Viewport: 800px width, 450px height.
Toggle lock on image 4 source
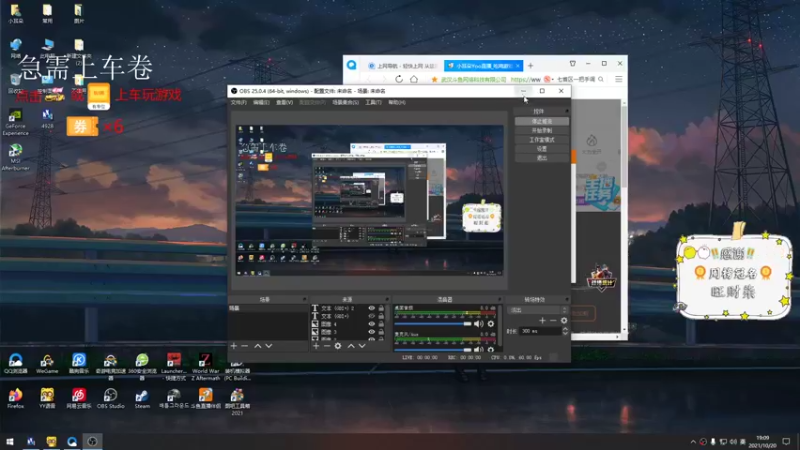(381, 324)
